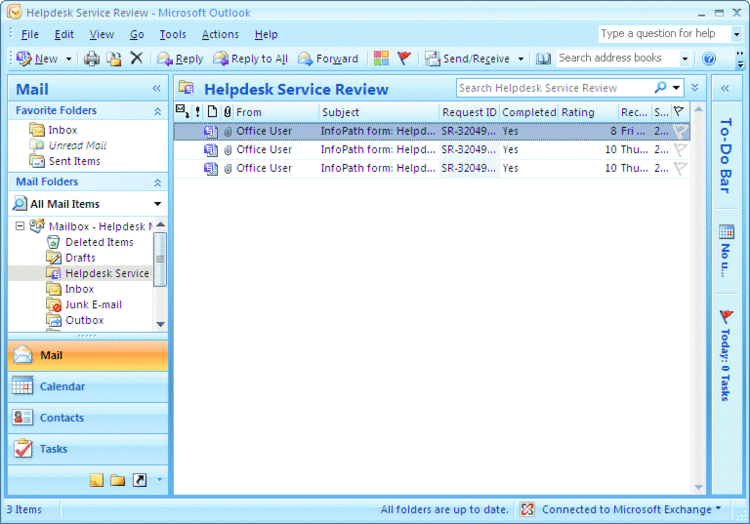Click the Forward button
750x524 pixels.
[328, 59]
